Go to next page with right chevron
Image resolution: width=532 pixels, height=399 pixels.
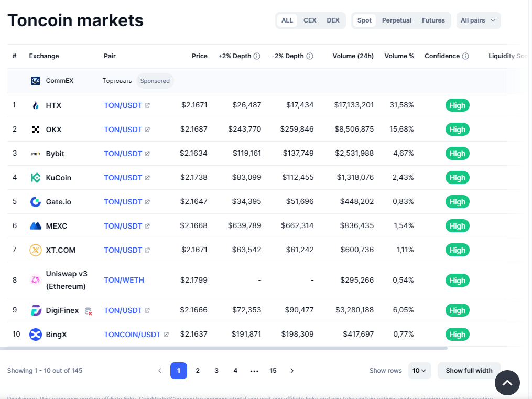click(x=292, y=371)
